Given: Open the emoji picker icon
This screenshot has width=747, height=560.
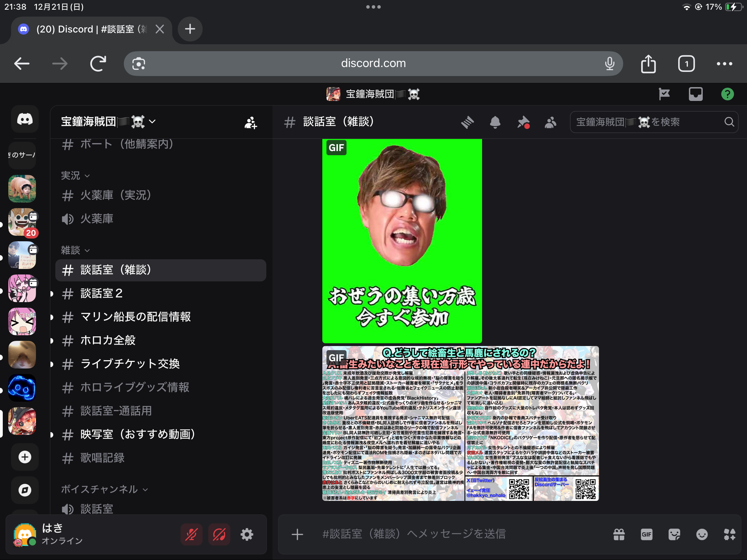Looking at the screenshot, I should [702, 534].
